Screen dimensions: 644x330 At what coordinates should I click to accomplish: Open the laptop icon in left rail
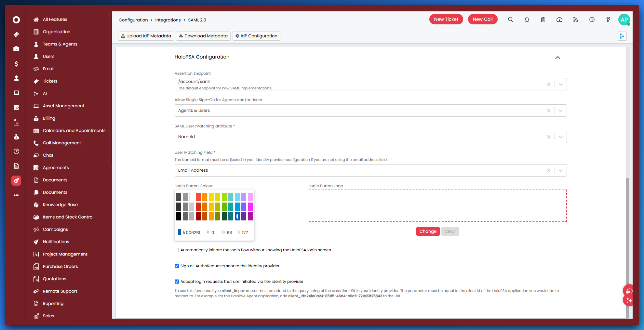tap(16, 93)
